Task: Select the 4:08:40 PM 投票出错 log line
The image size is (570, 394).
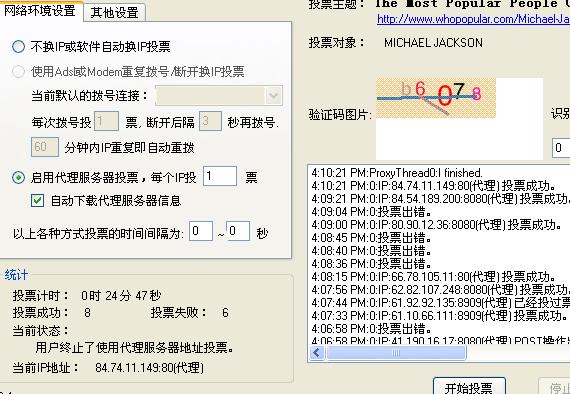Action: click(x=372, y=251)
